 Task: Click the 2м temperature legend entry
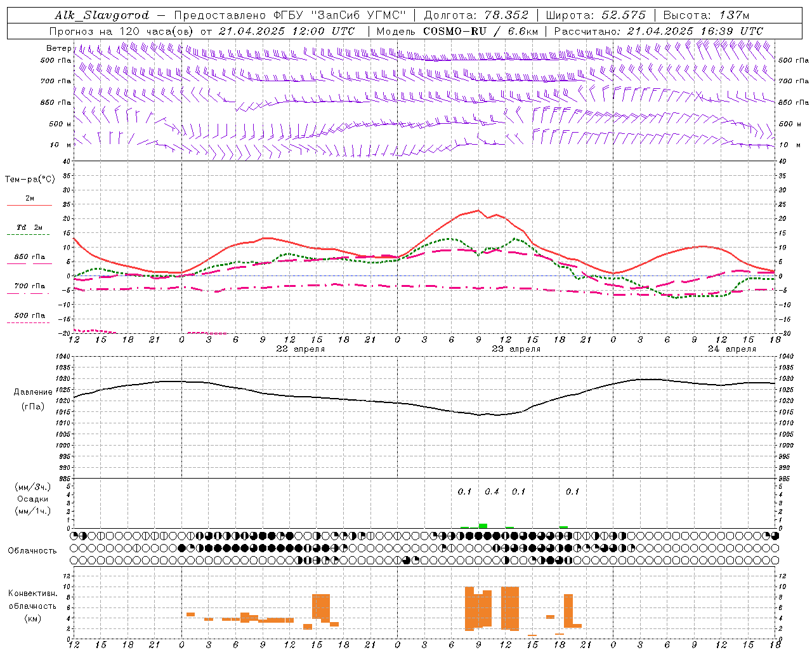[x=30, y=199]
